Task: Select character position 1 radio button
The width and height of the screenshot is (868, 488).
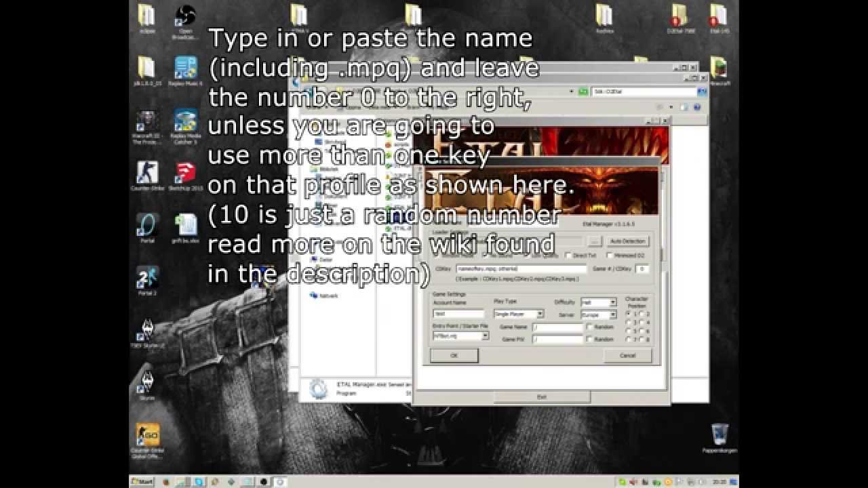Action: click(628, 314)
